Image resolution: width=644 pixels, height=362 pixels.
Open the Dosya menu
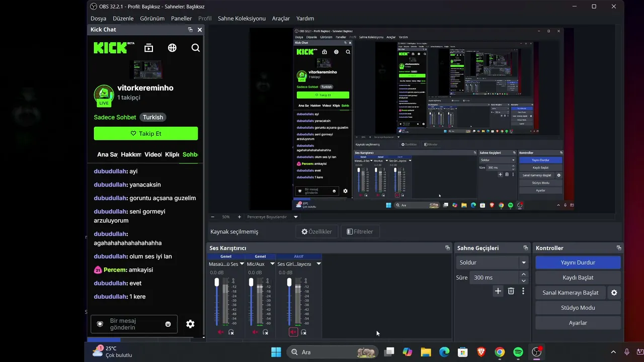click(99, 19)
